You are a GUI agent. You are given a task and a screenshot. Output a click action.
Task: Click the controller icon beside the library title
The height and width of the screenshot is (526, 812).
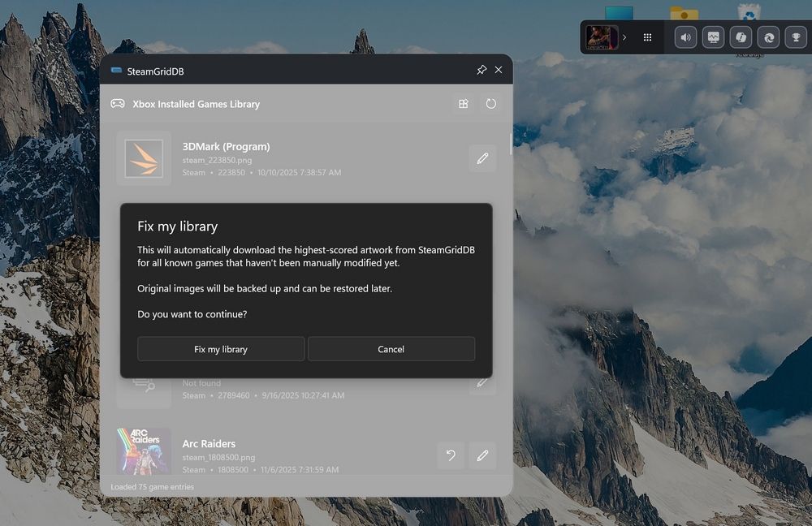(118, 104)
